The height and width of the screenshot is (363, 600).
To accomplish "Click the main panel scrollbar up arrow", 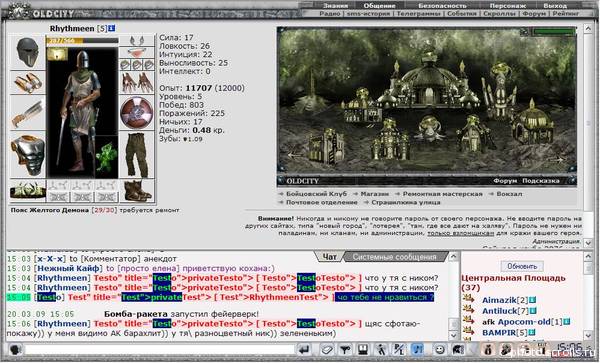I will tap(588, 28).
